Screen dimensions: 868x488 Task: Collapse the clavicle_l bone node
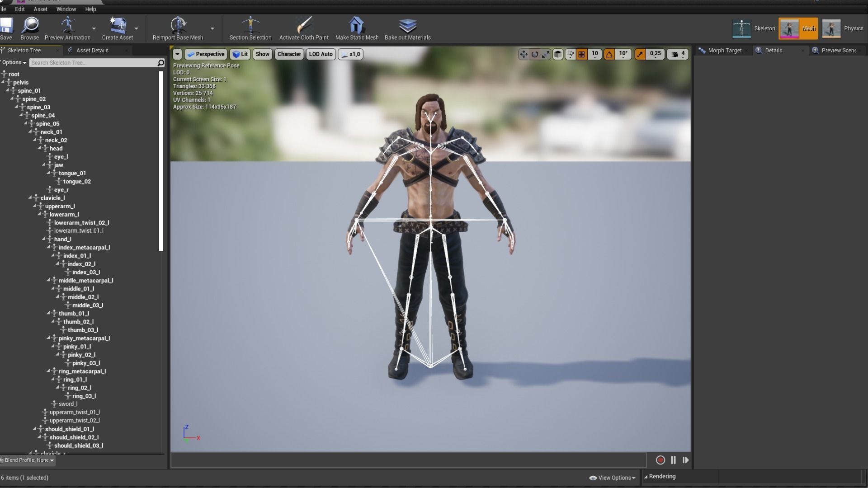(30, 197)
